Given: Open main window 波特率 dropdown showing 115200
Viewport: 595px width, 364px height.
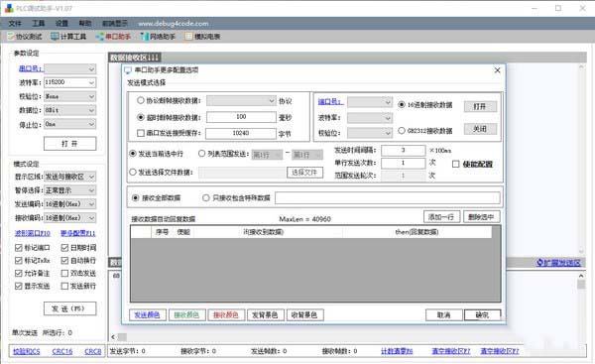Looking at the screenshot, I should pyautogui.click(x=69, y=82).
